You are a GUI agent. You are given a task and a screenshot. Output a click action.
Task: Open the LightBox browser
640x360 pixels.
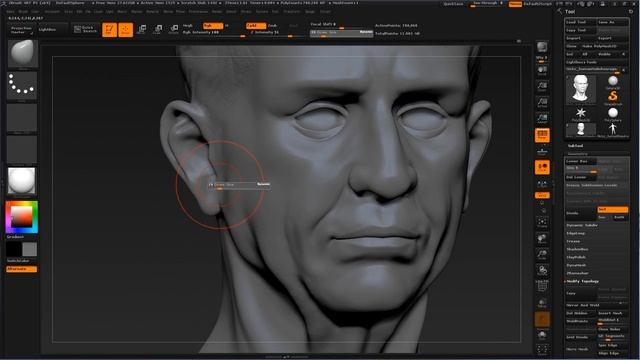pos(52,29)
